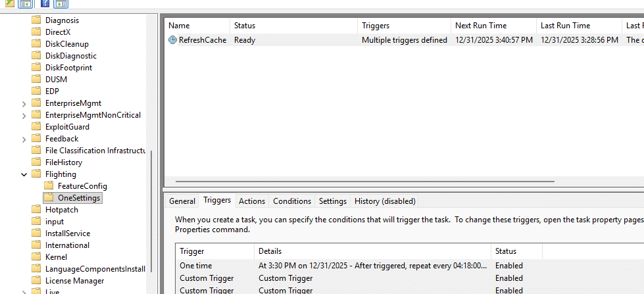Switch to the General tab

(182, 201)
